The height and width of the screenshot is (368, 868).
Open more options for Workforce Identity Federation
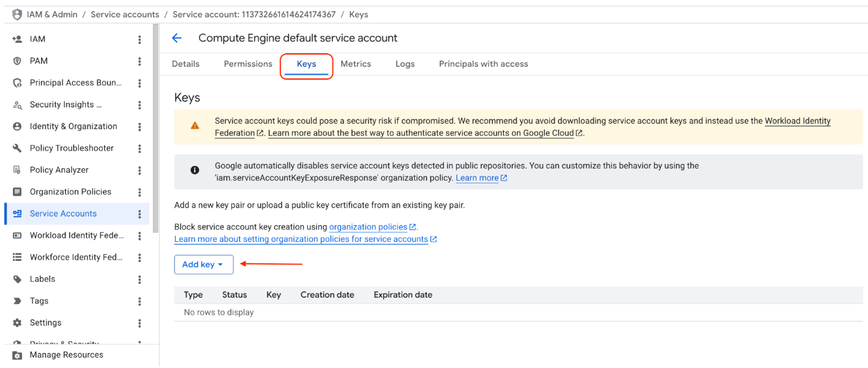pyautogui.click(x=140, y=257)
